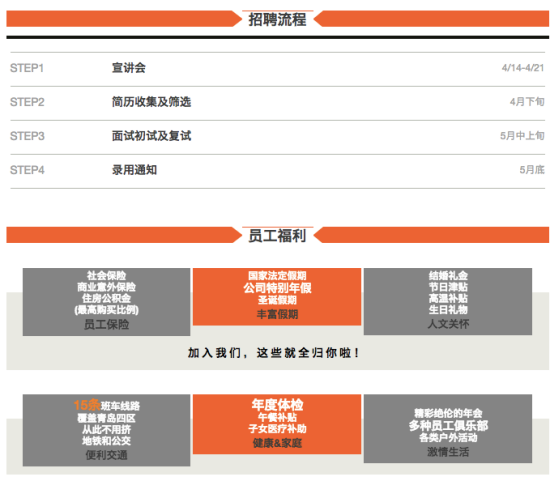Open the orange 健康&家庭 card

point(277,424)
